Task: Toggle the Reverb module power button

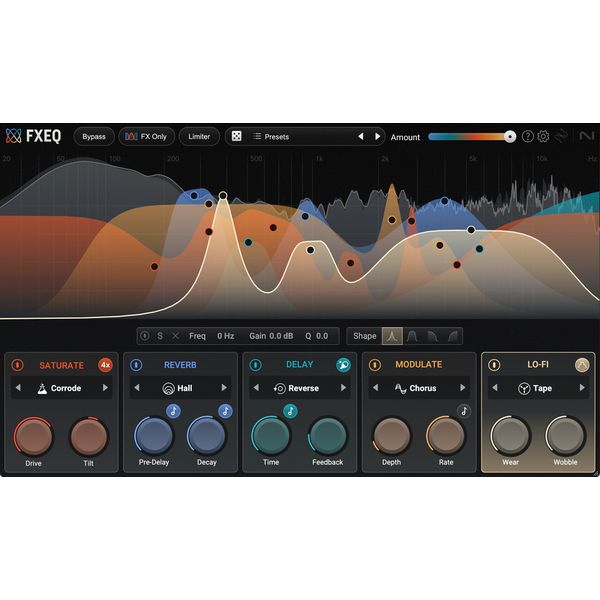Action: click(x=136, y=365)
